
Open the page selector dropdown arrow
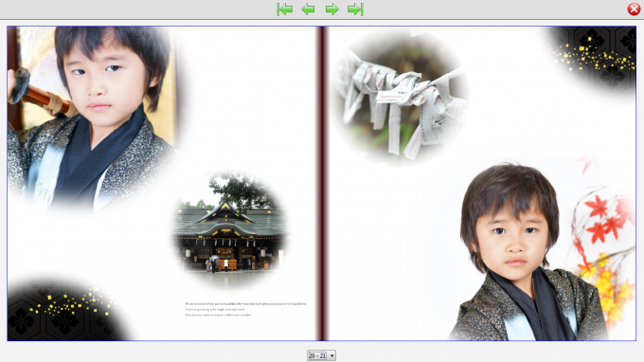[331, 355]
